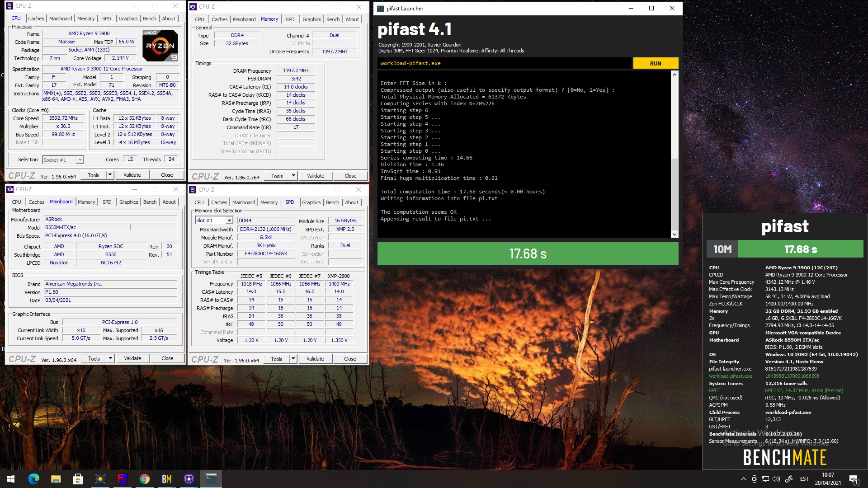Click green 17.68 s result bar
The image size is (868, 488).
tap(528, 253)
